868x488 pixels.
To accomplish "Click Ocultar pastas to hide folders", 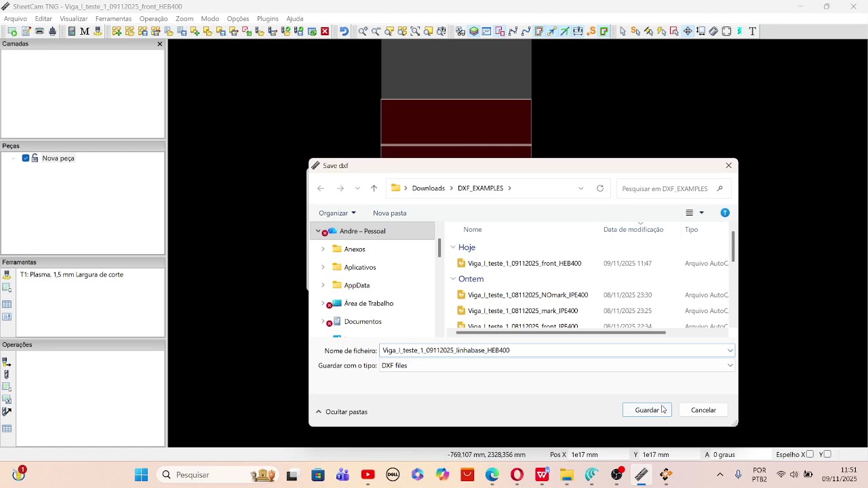I will (x=341, y=411).
